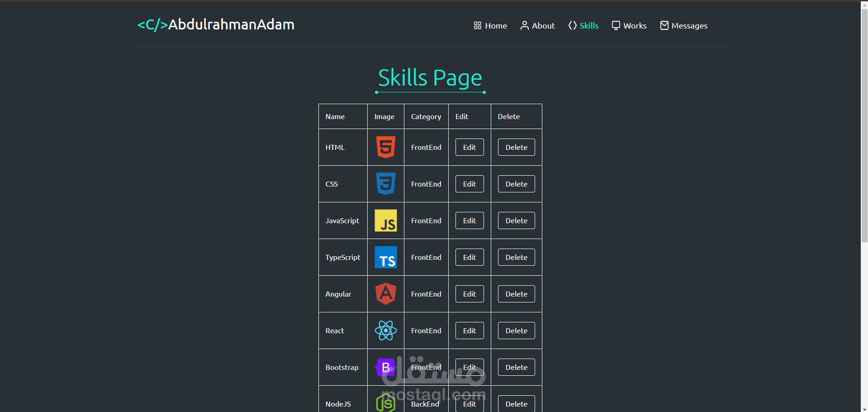Screen dimensions: 868x412
Task: Edit the JavaScript skill
Action: click(470, 220)
